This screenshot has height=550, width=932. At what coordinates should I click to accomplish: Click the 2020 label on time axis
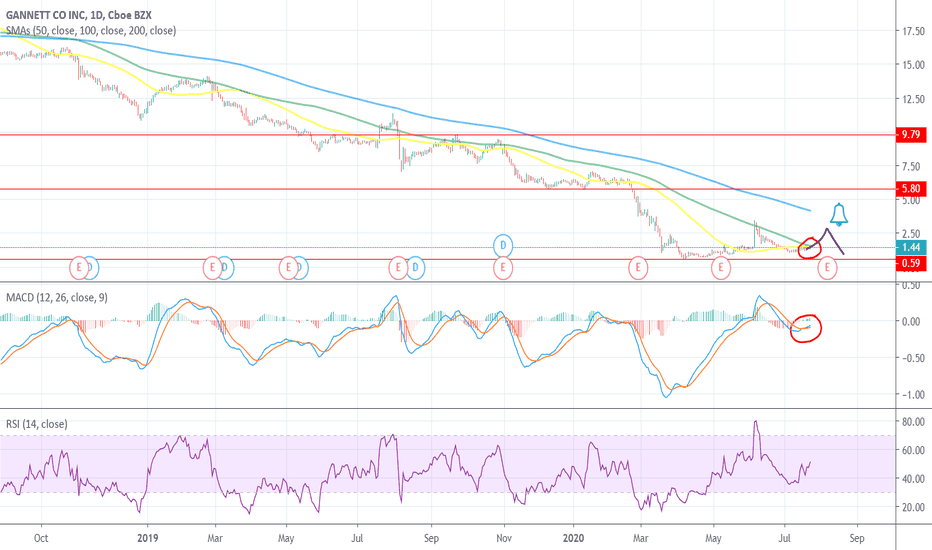tap(574, 538)
